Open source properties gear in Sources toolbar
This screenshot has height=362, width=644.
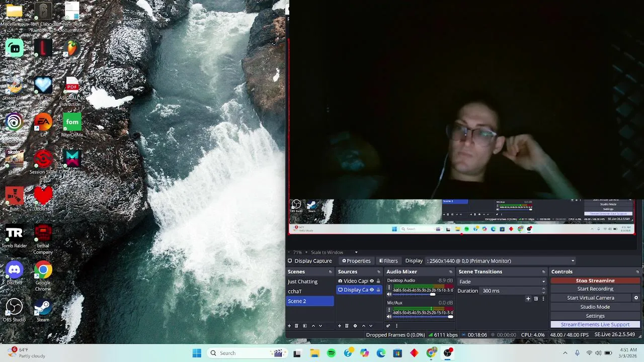click(355, 326)
